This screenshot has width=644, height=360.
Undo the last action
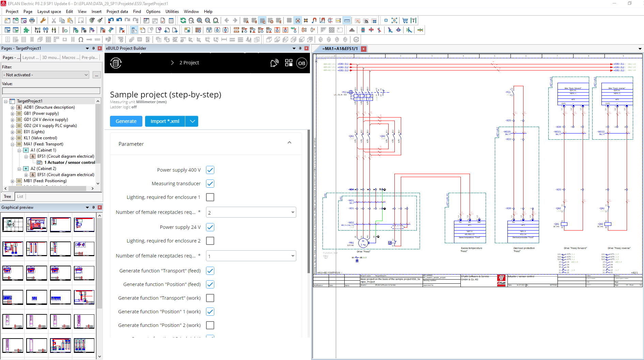(110, 20)
